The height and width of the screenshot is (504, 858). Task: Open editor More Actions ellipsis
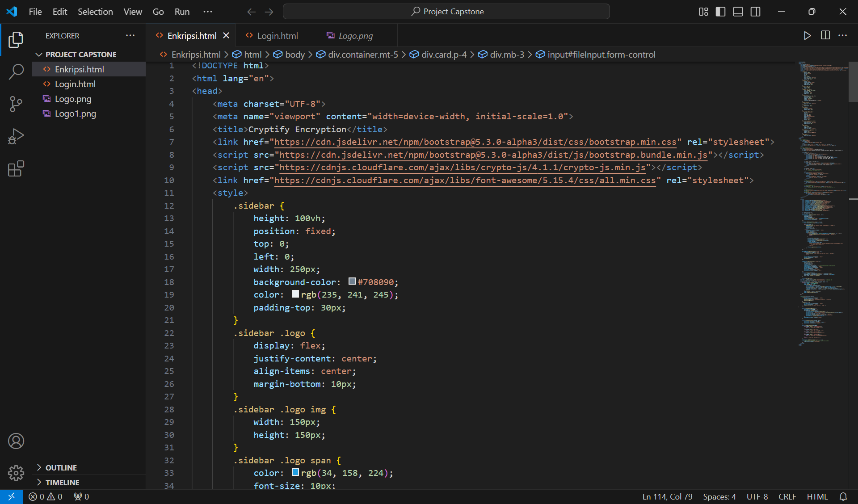click(x=843, y=35)
